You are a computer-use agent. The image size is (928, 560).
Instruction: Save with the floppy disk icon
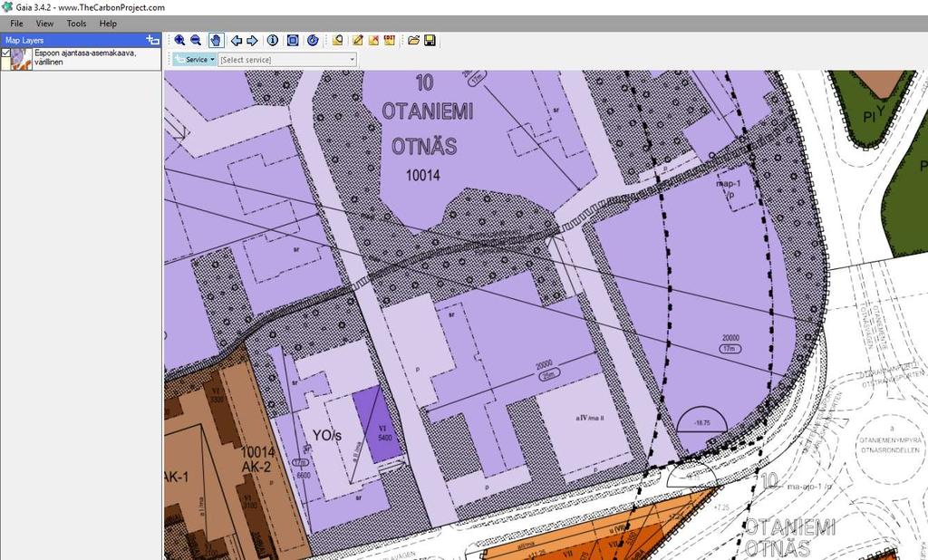(x=430, y=40)
